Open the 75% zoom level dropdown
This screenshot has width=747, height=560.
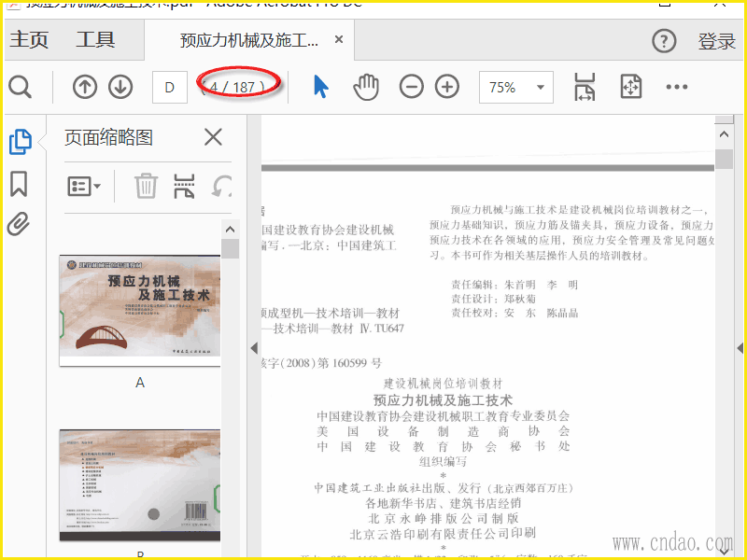click(516, 87)
